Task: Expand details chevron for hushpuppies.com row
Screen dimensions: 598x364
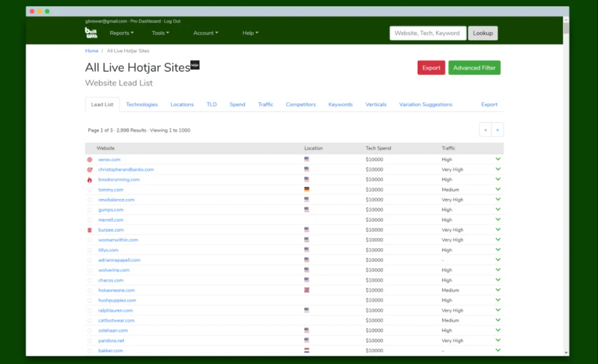Action: 498,300
